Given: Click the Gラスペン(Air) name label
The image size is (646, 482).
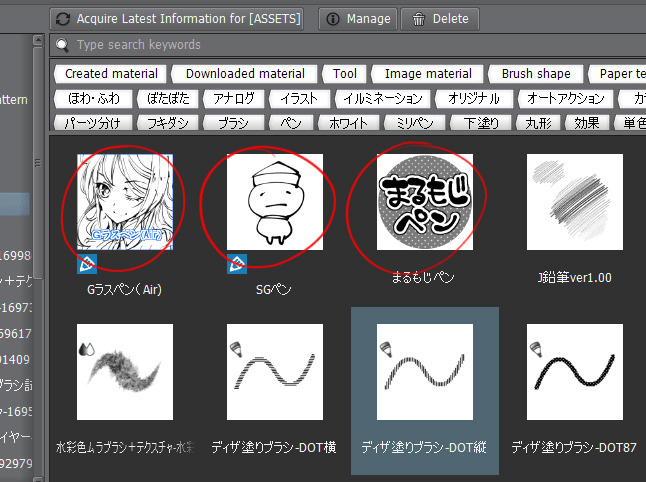Looking at the screenshot, I should pos(124,290).
